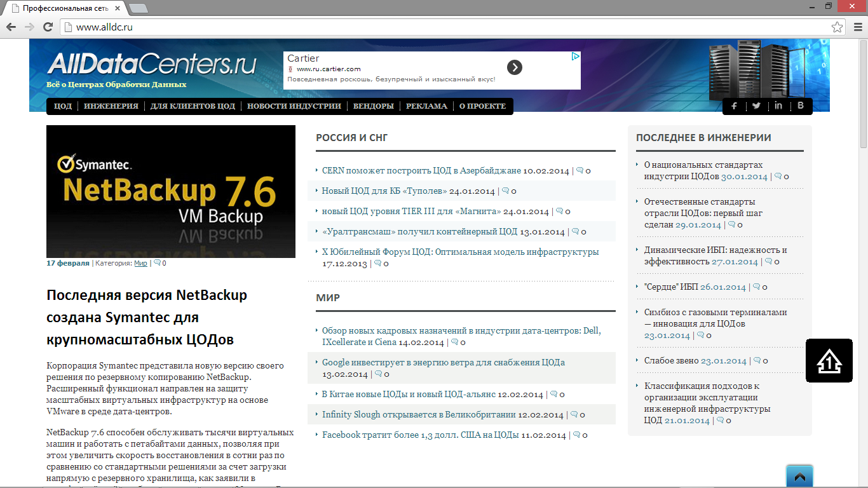
Task: Click the AdChoices icon on the ad
Action: (x=575, y=56)
